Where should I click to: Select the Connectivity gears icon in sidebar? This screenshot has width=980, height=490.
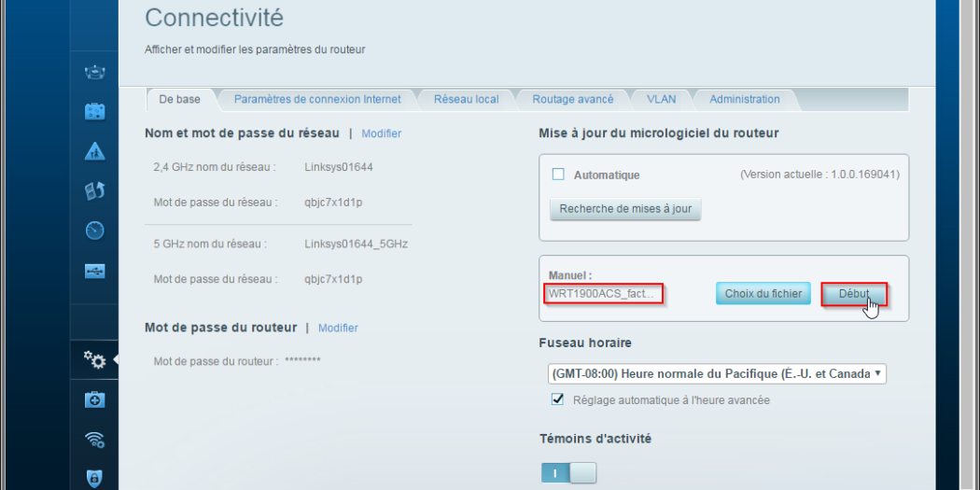93,359
